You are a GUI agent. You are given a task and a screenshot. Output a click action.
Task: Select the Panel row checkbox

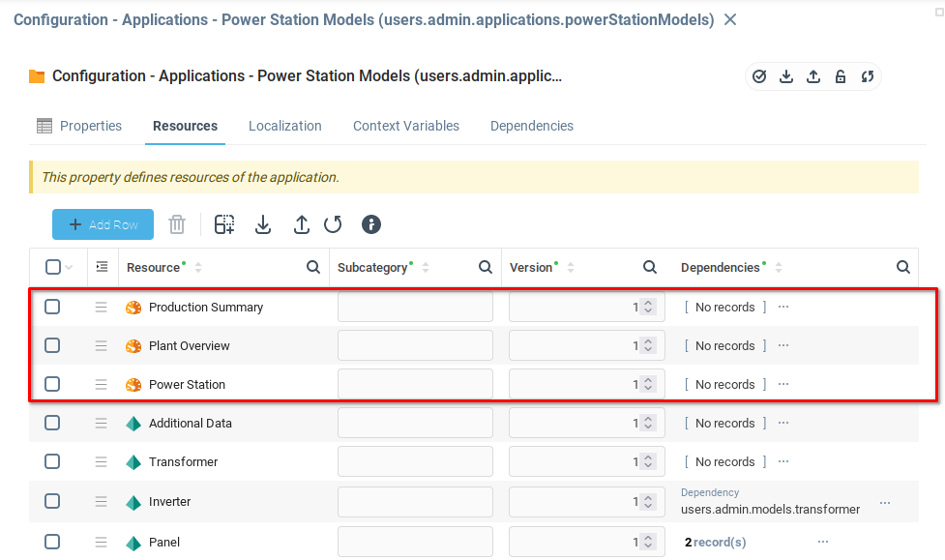coord(52,542)
